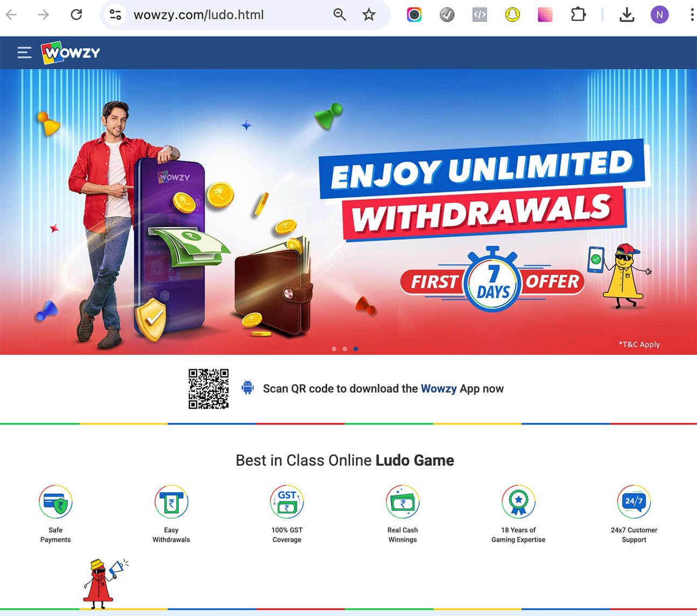Click the Safe Payments shield icon

[55, 502]
